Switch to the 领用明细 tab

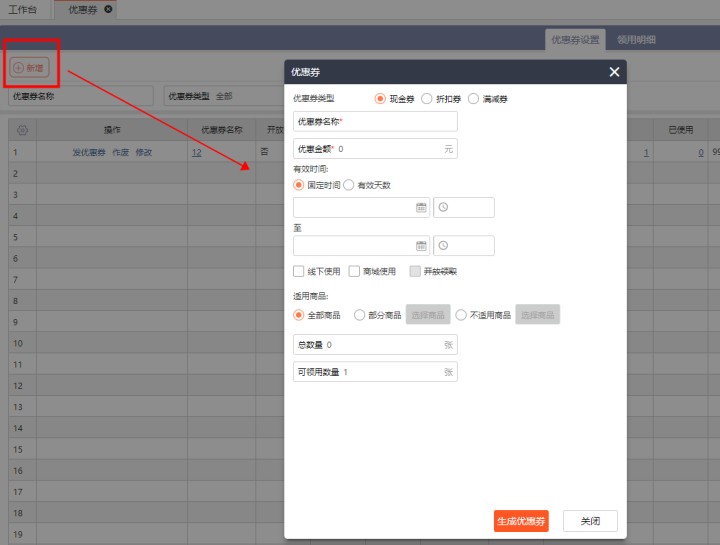636,40
